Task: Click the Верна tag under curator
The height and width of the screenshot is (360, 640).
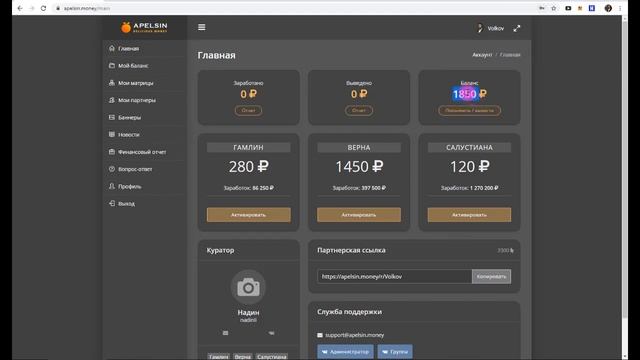Action: (242, 357)
